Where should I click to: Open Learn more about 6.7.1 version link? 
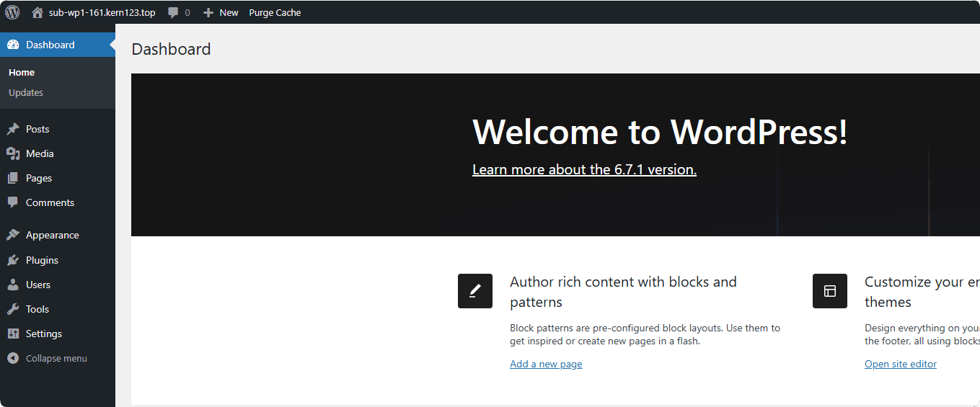point(584,169)
